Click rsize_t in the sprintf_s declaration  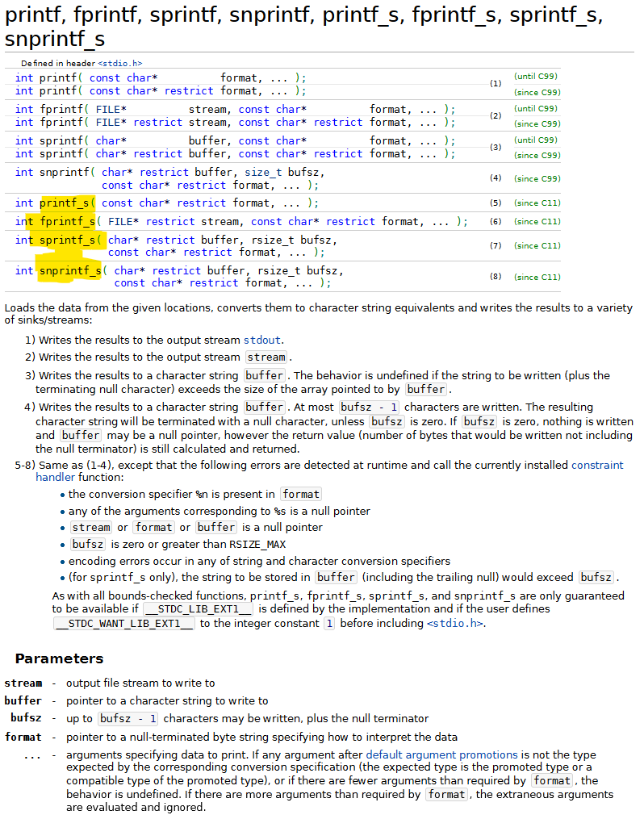click(x=272, y=240)
